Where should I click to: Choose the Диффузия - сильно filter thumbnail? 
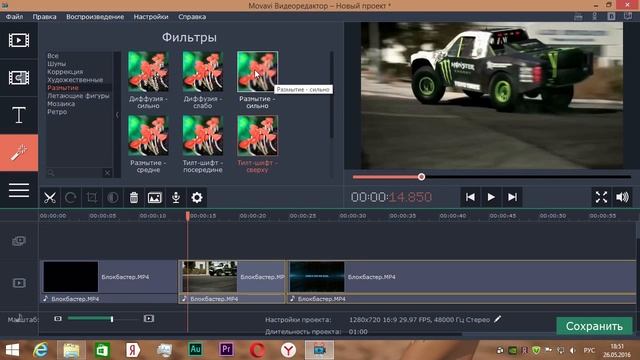(x=148, y=71)
